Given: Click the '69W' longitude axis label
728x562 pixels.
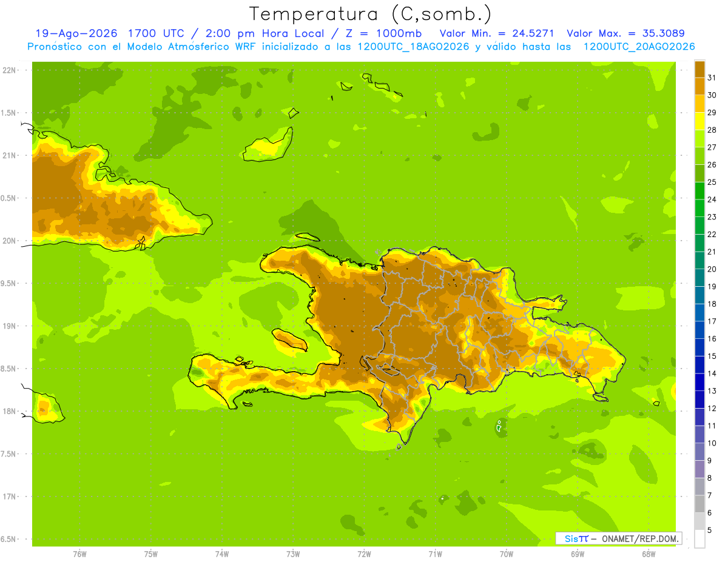Looking at the screenshot, I should pyautogui.click(x=577, y=554).
